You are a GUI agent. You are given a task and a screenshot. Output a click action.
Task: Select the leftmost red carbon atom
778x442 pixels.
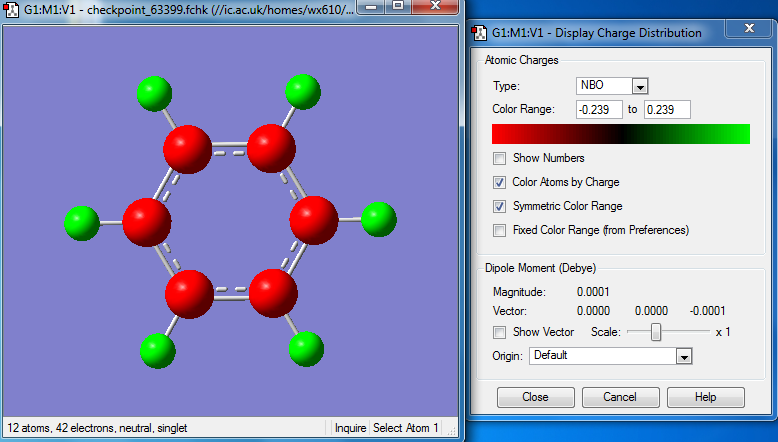point(147,222)
